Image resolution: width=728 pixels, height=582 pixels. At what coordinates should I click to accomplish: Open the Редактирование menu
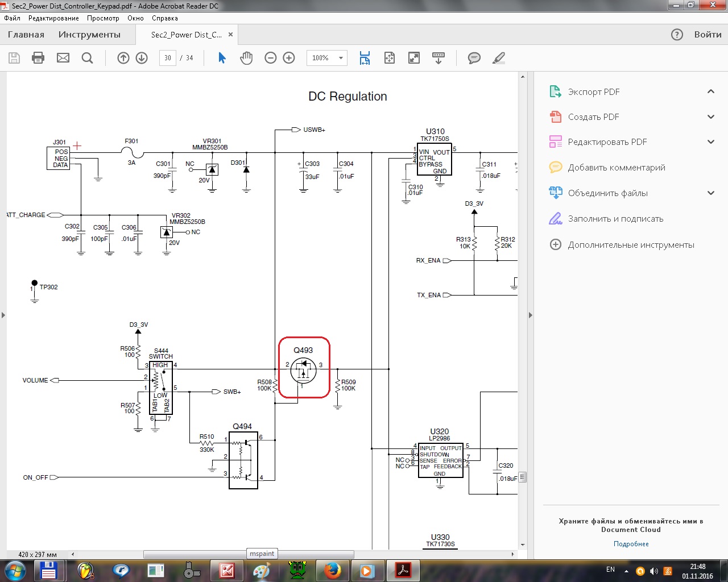tap(53, 18)
